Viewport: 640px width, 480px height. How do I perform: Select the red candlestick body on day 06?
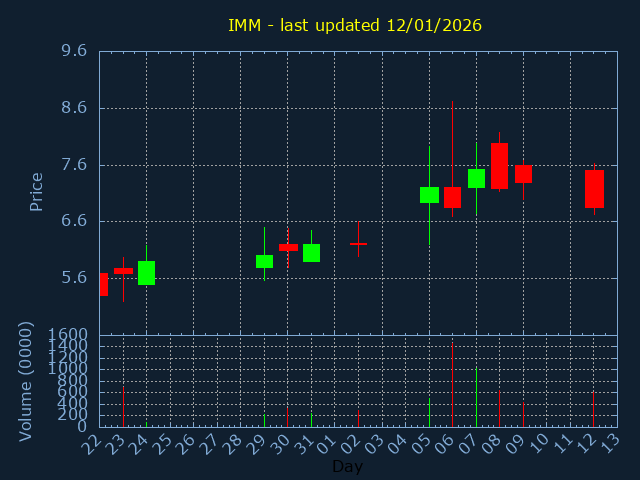click(452, 197)
